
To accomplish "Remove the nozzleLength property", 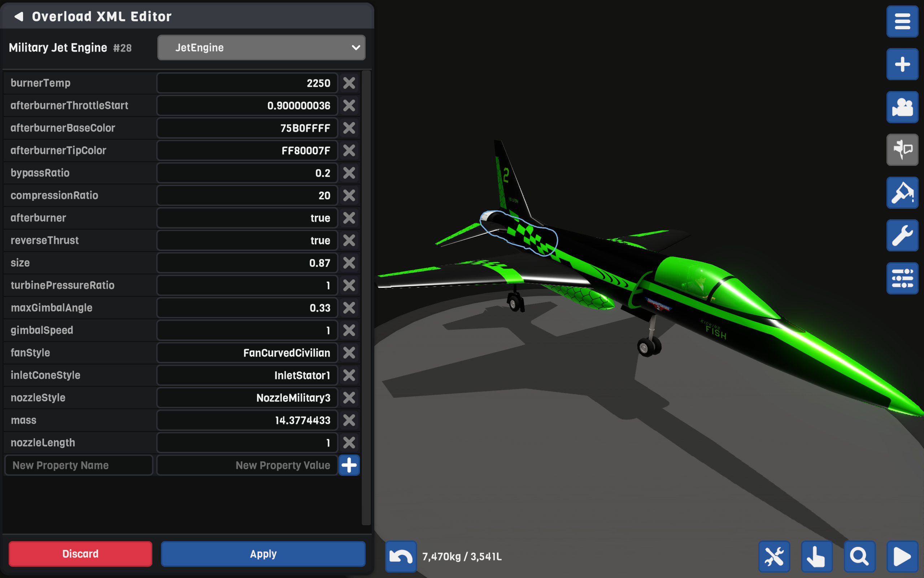I will [349, 443].
